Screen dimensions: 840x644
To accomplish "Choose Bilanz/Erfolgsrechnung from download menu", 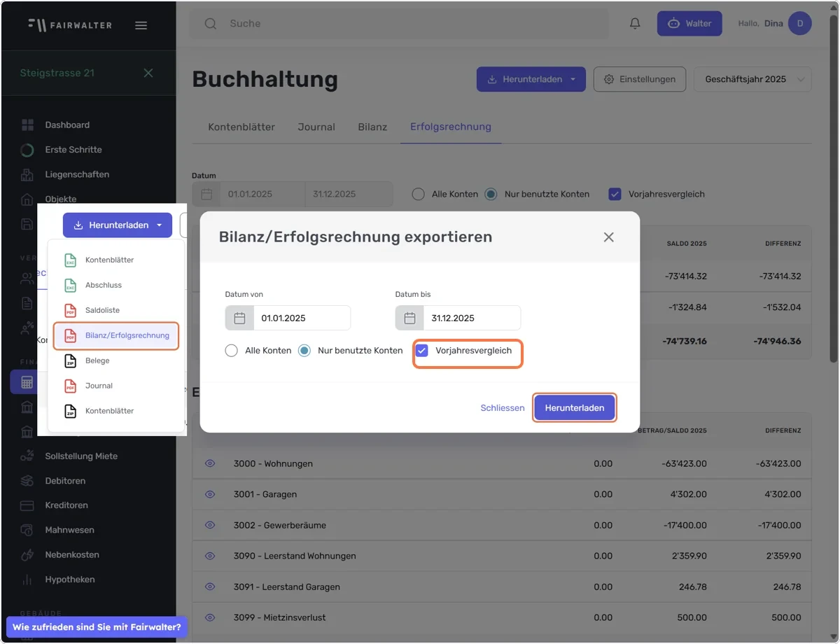I will click(x=116, y=335).
